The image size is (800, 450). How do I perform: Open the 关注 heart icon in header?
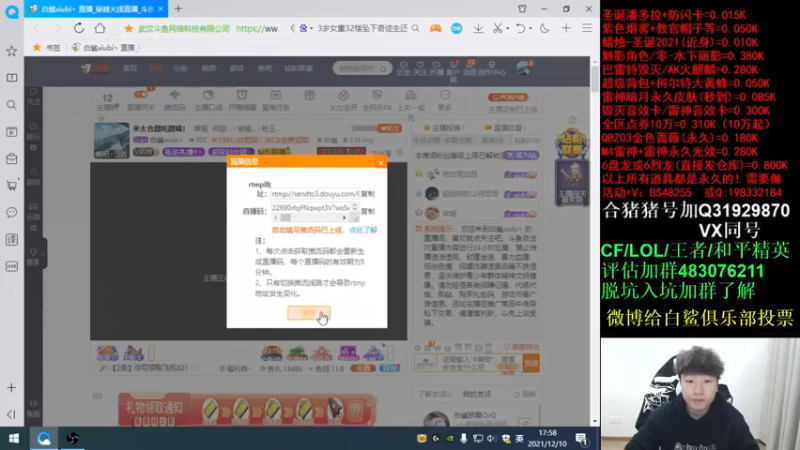click(420, 68)
